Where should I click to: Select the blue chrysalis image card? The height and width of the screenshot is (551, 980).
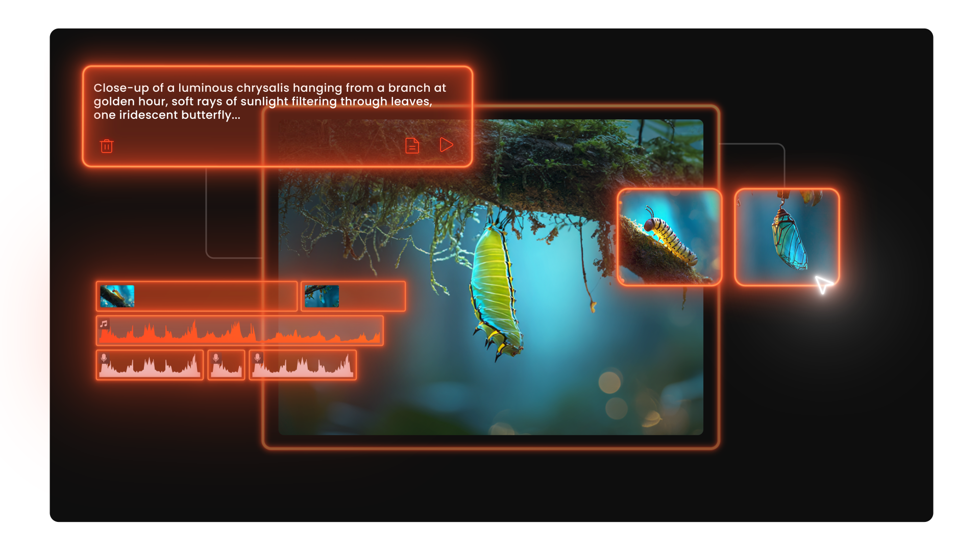pyautogui.click(x=787, y=237)
